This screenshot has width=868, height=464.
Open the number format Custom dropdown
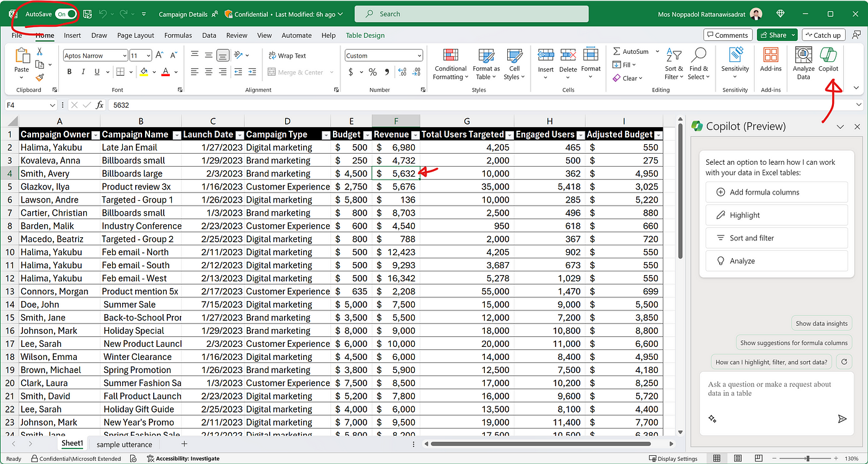pos(419,56)
